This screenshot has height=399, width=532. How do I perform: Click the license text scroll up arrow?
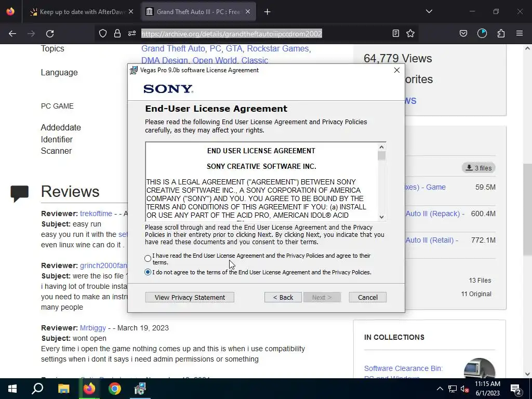click(x=381, y=147)
